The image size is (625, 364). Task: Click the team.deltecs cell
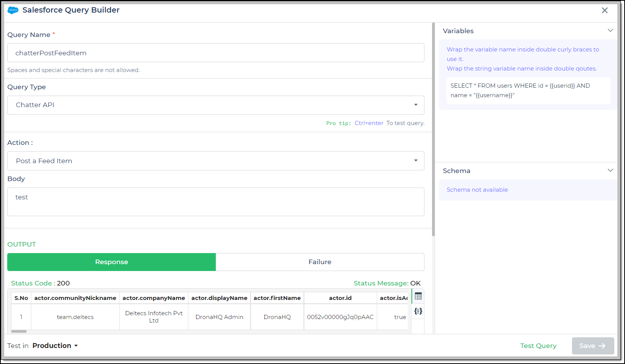point(75,317)
